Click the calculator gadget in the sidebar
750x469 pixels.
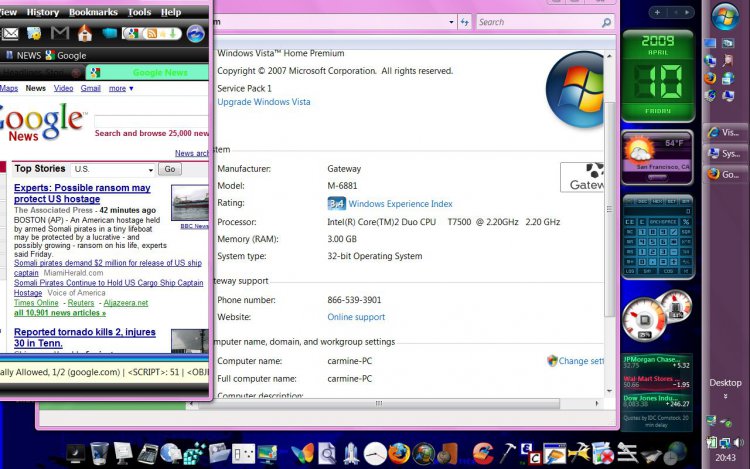coord(658,237)
